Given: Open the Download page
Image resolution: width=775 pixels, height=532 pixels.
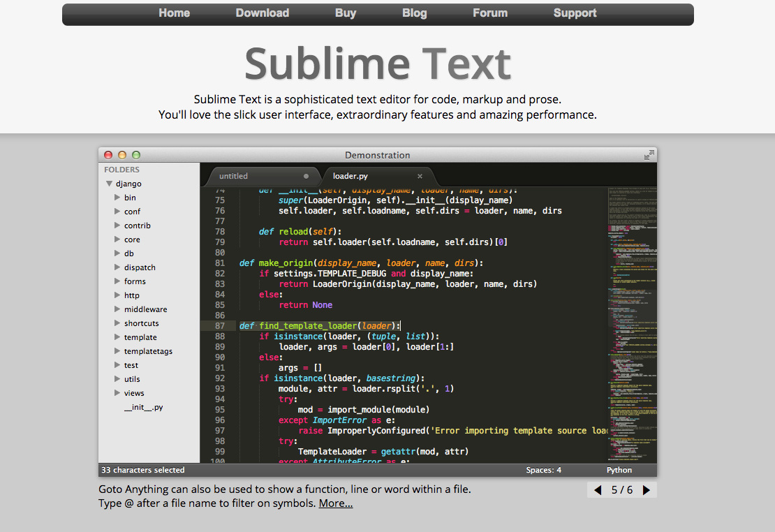Looking at the screenshot, I should coord(262,13).
